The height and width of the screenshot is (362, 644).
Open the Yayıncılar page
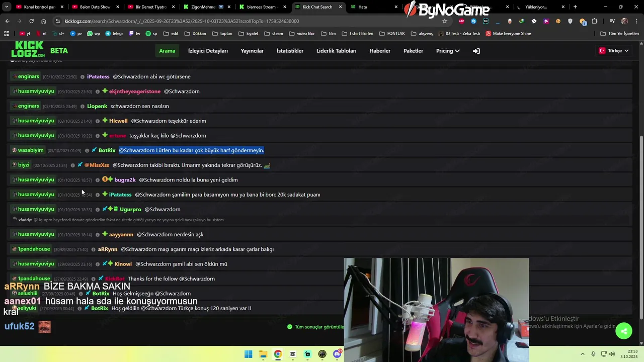pyautogui.click(x=252, y=51)
